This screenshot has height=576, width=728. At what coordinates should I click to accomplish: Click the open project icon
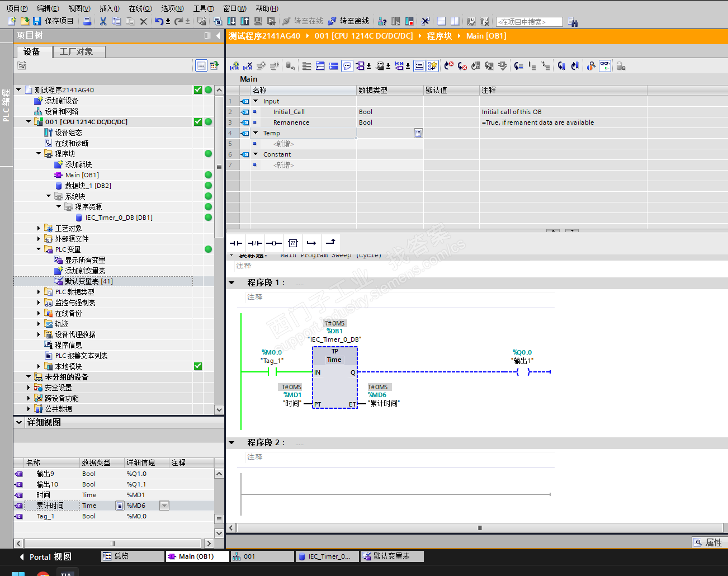25,21
